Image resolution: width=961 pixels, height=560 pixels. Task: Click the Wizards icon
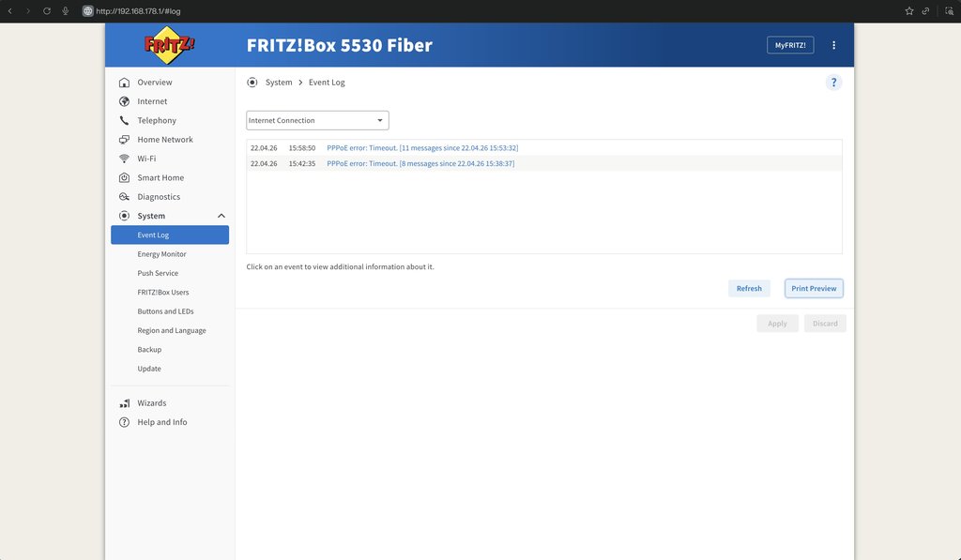tap(125, 403)
